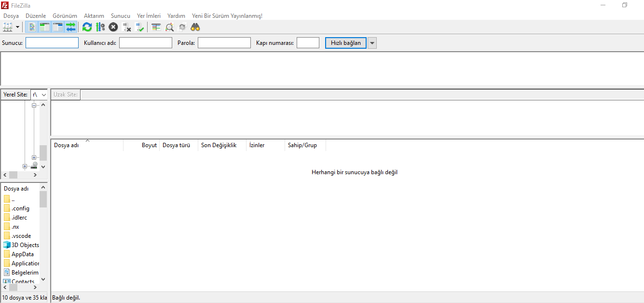Open the Düzenle menu

coord(36,16)
